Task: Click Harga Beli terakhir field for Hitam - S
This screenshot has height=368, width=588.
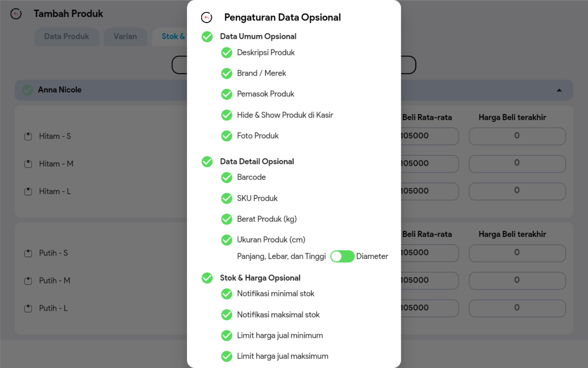Action: [x=517, y=136]
